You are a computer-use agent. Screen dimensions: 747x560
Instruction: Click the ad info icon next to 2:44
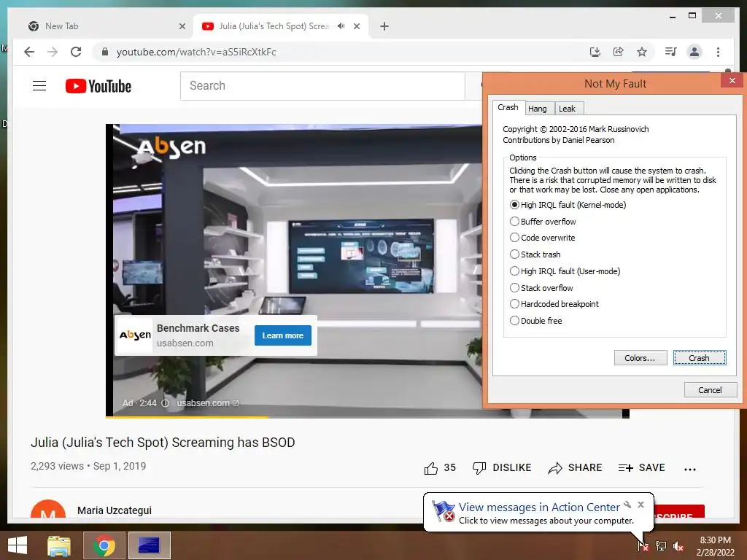pos(166,402)
